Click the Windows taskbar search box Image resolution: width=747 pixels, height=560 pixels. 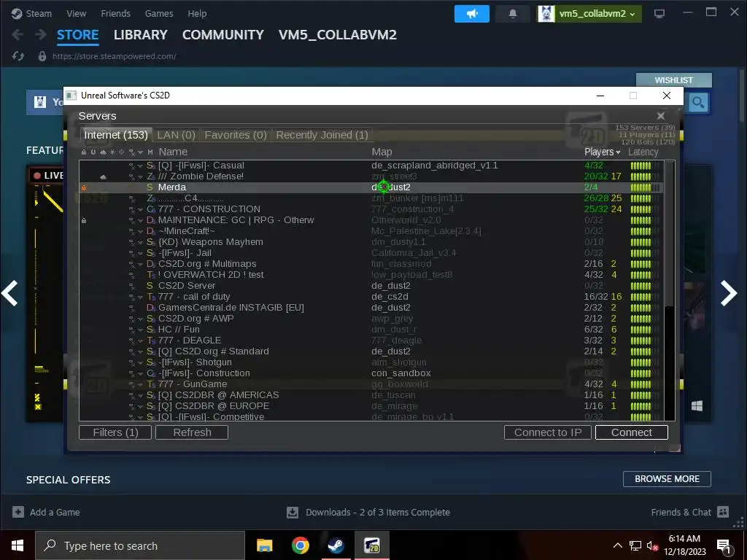[x=140, y=545]
